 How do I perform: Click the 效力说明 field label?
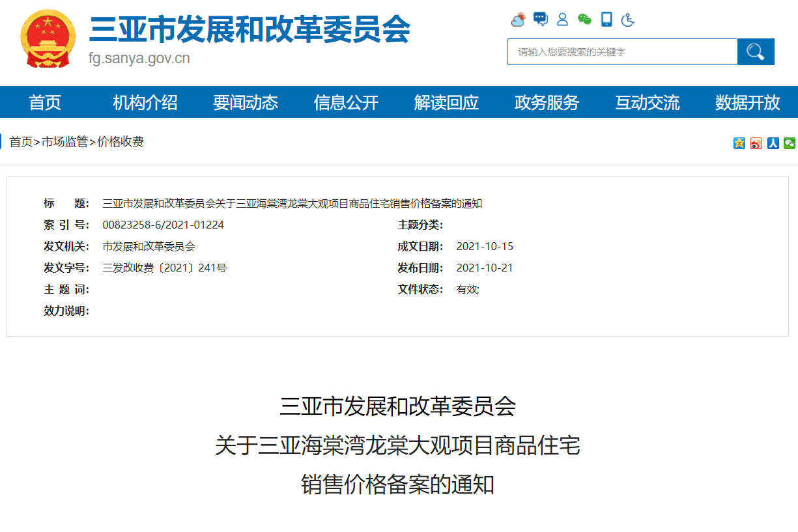[66, 311]
